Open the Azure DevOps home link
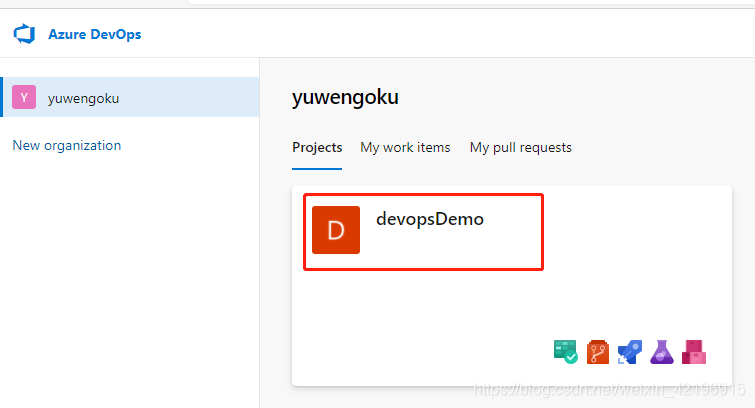Image resolution: width=755 pixels, height=408 pixels. pos(94,34)
